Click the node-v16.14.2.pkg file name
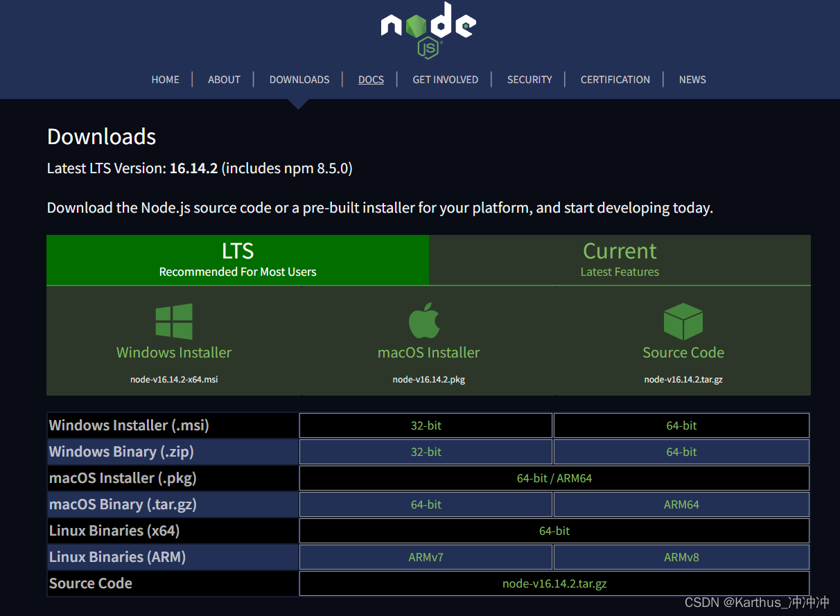Image resolution: width=840 pixels, height=616 pixels. pos(428,380)
